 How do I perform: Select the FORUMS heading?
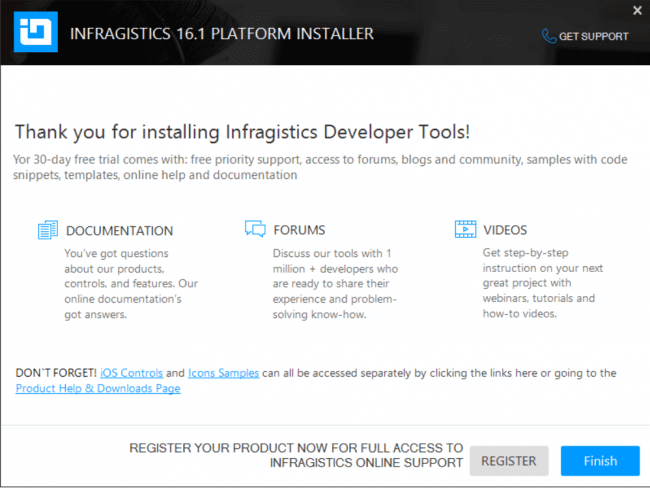click(299, 230)
